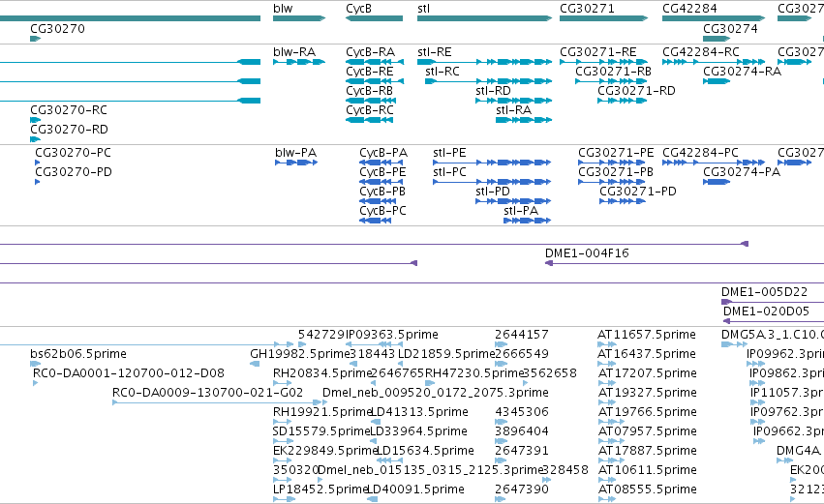Open the blw-RA transcript

(299, 62)
